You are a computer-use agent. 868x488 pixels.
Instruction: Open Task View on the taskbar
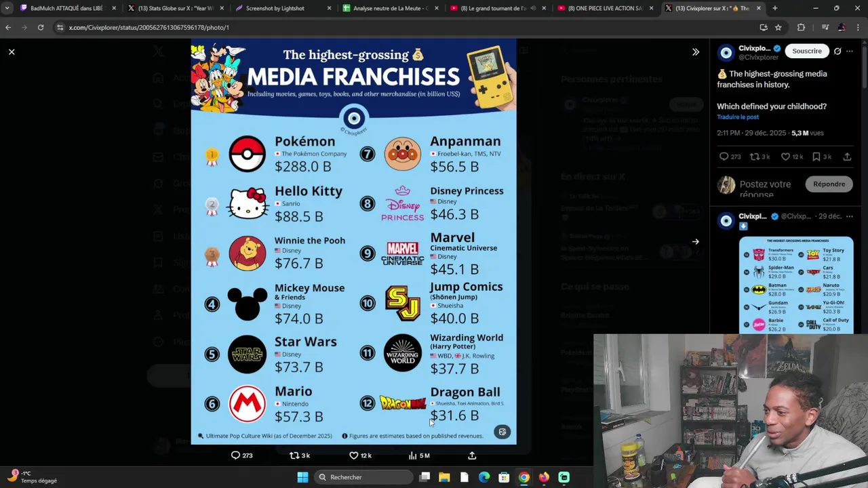(425, 477)
